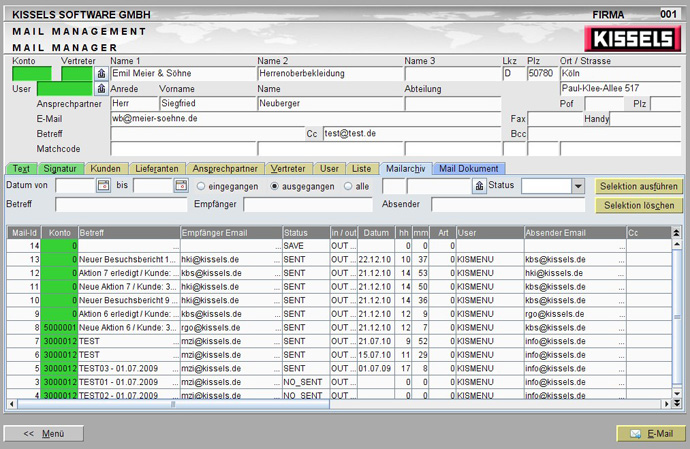The width and height of the screenshot is (690, 449).
Task: Focus the E-Mail address field
Action: click(305, 118)
